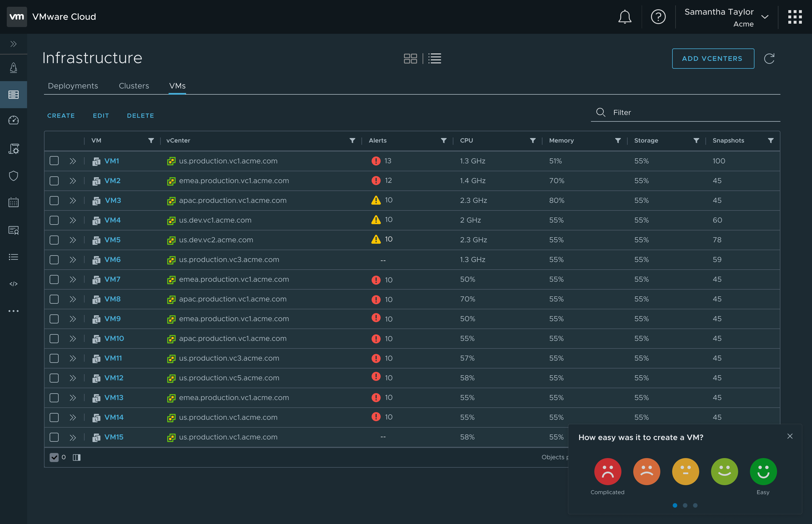Open the VM6 link
The height and width of the screenshot is (524, 812).
click(112, 259)
